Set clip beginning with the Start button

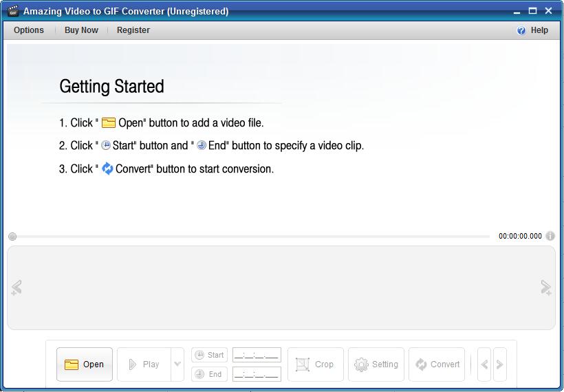point(209,355)
